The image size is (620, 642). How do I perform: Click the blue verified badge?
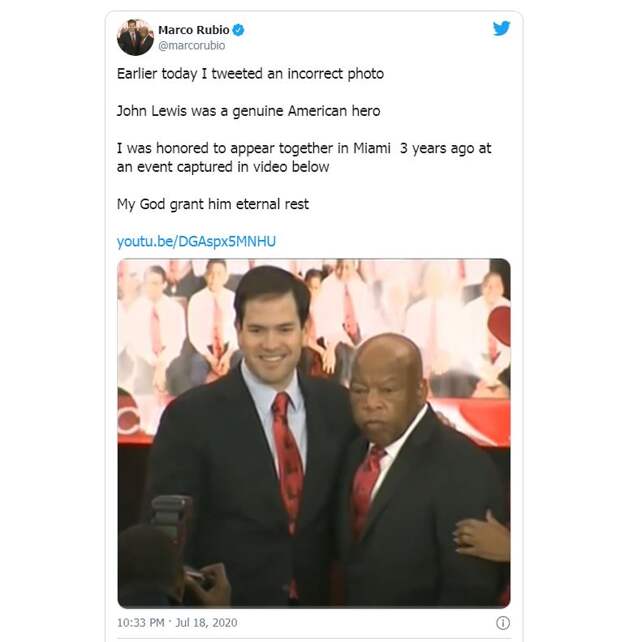coord(238,30)
